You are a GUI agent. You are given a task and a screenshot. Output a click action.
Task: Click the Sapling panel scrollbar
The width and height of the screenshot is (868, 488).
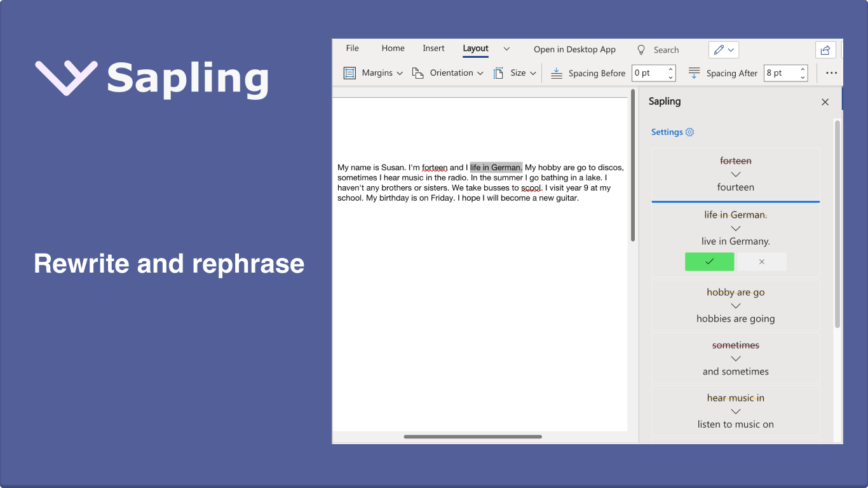[837, 224]
